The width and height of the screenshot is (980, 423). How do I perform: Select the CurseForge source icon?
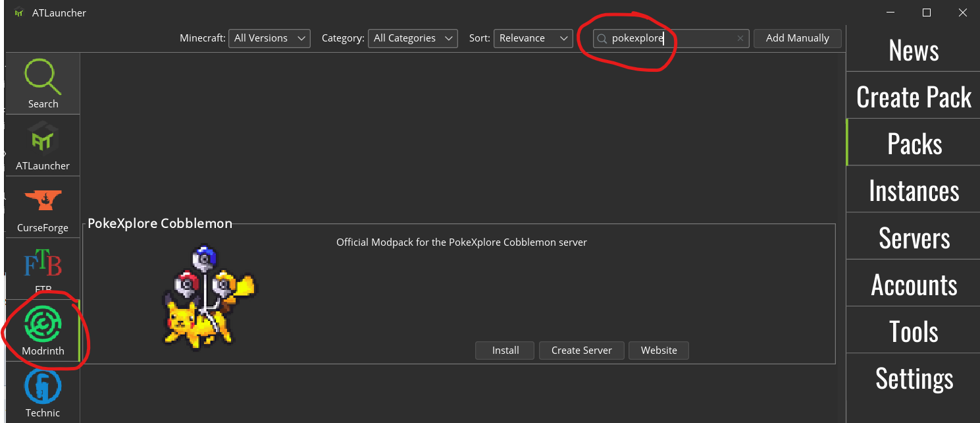43,207
